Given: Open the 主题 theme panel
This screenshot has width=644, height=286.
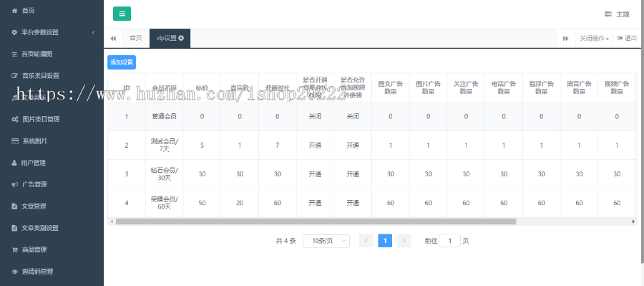Looking at the screenshot, I should point(617,14).
